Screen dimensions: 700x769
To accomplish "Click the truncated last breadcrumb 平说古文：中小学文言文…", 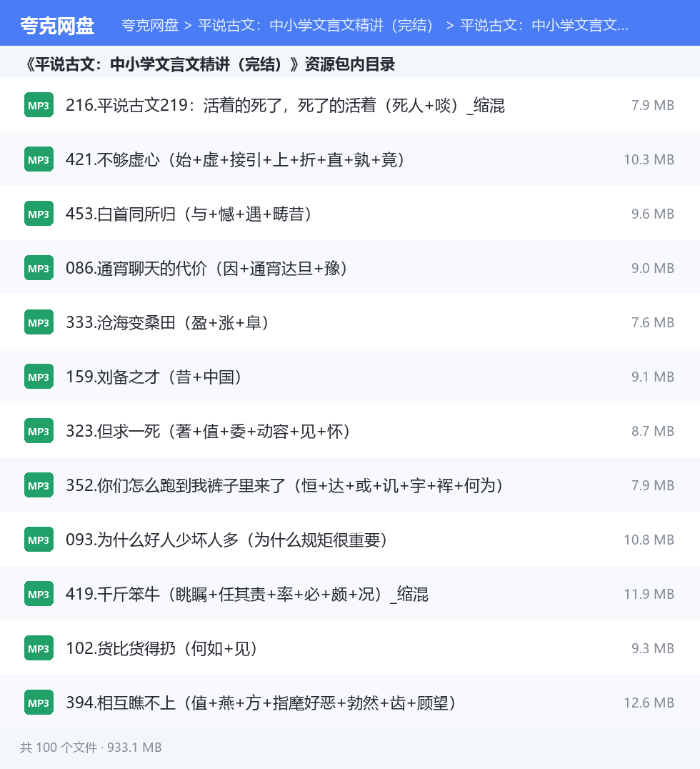I will tap(544, 25).
